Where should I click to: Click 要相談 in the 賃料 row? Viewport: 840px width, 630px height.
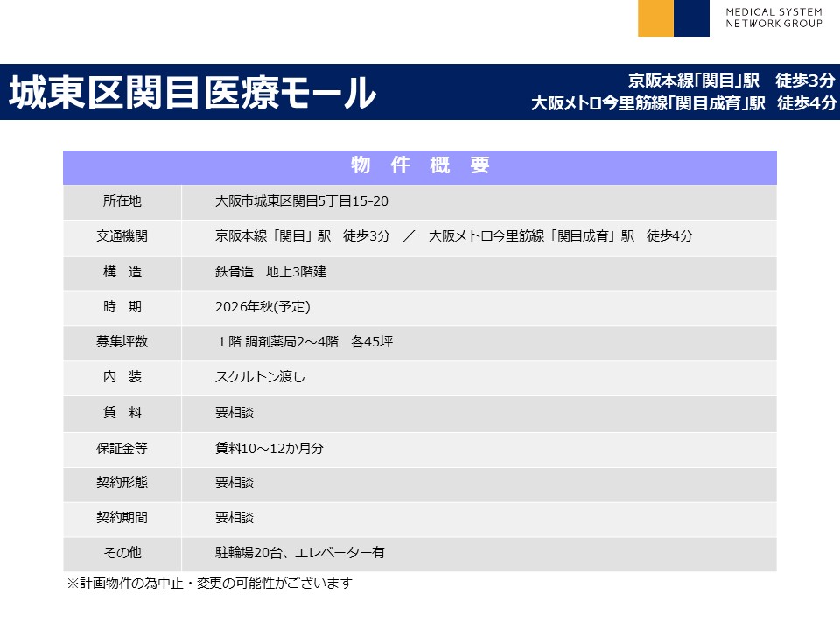(x=234, y=412)
